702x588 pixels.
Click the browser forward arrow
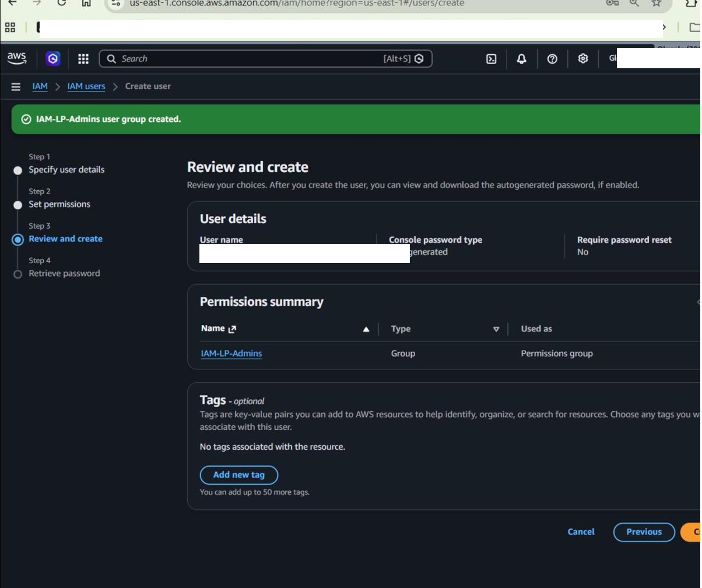click(37, 3)
